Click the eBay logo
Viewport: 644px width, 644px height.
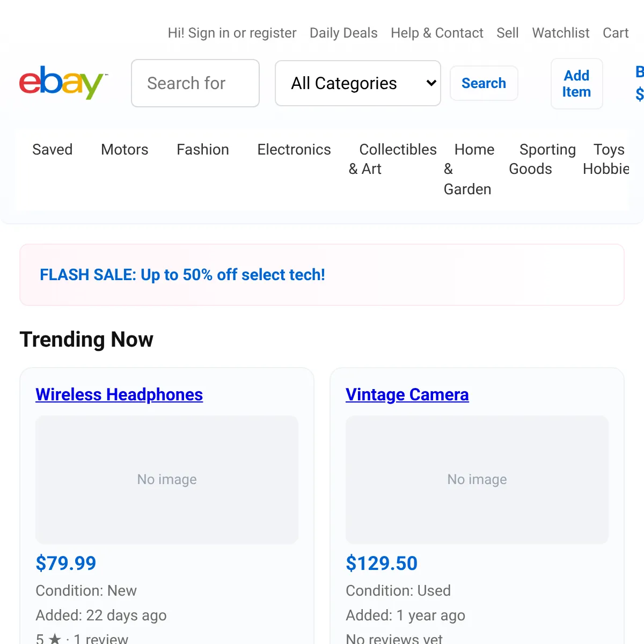coord(63,83)
